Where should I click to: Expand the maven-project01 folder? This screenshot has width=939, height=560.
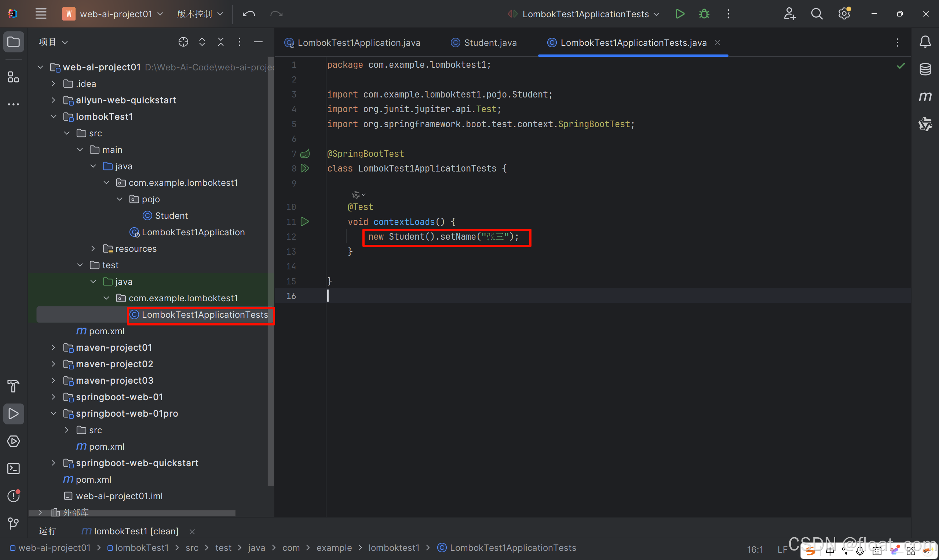(54, 347)
